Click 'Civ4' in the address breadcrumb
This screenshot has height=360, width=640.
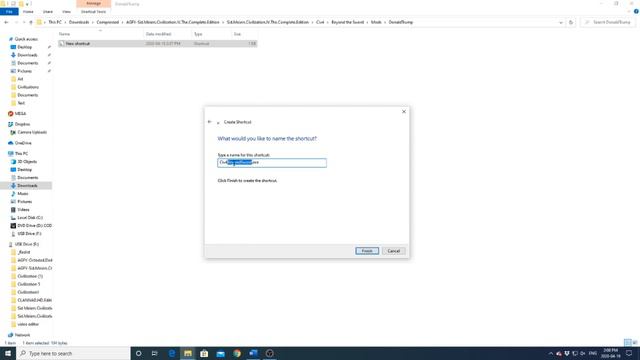pos(320,22)
